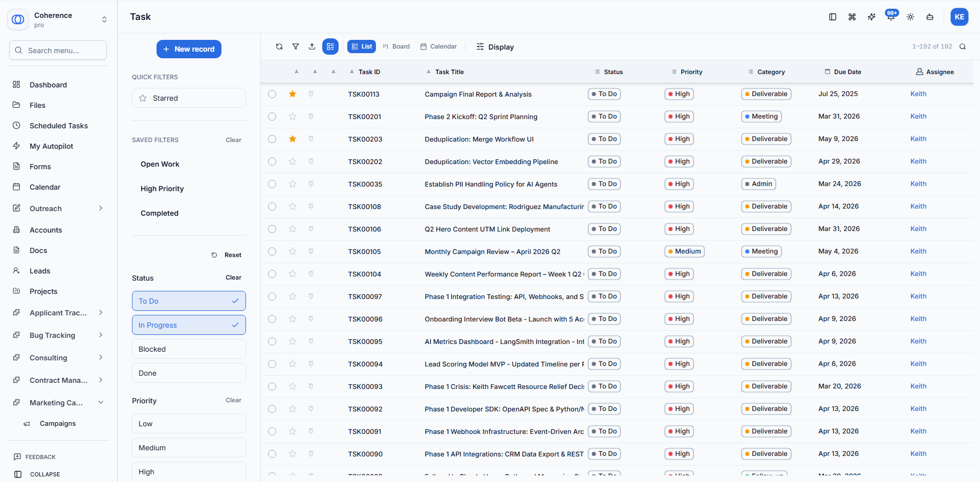Switch to the List view tab
Image resolution: width=980 pixels, height=482 pixels.
(362, 47)
